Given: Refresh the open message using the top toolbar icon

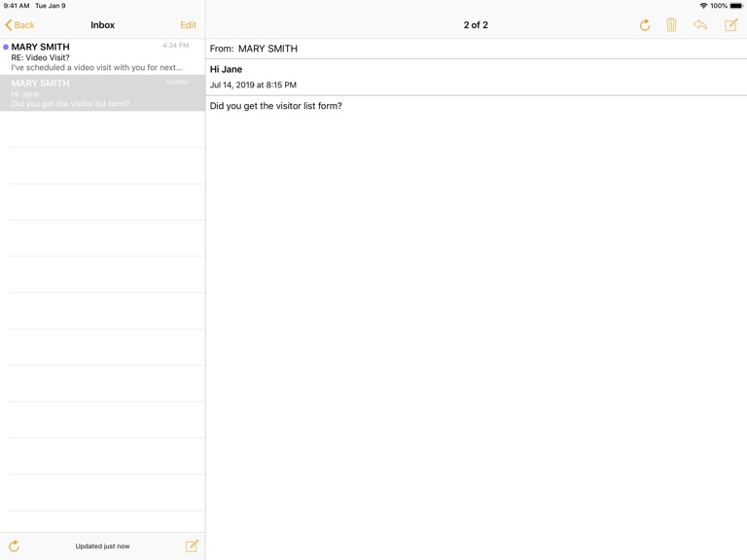Looking at the screenshot, I should coord(644,25).
